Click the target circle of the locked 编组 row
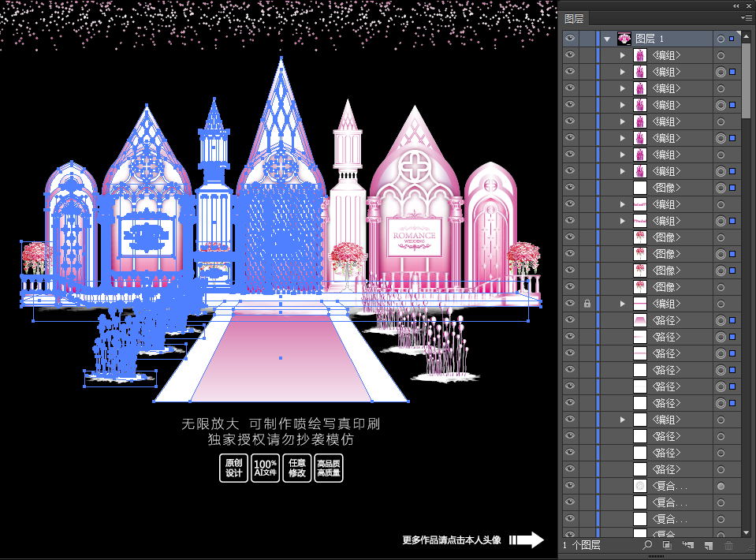 (721, 304)
